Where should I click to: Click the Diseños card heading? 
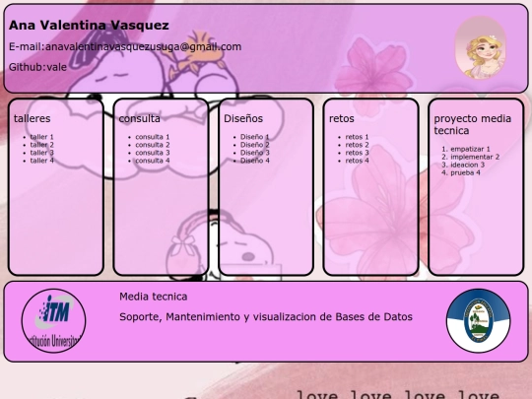(243, 118)
